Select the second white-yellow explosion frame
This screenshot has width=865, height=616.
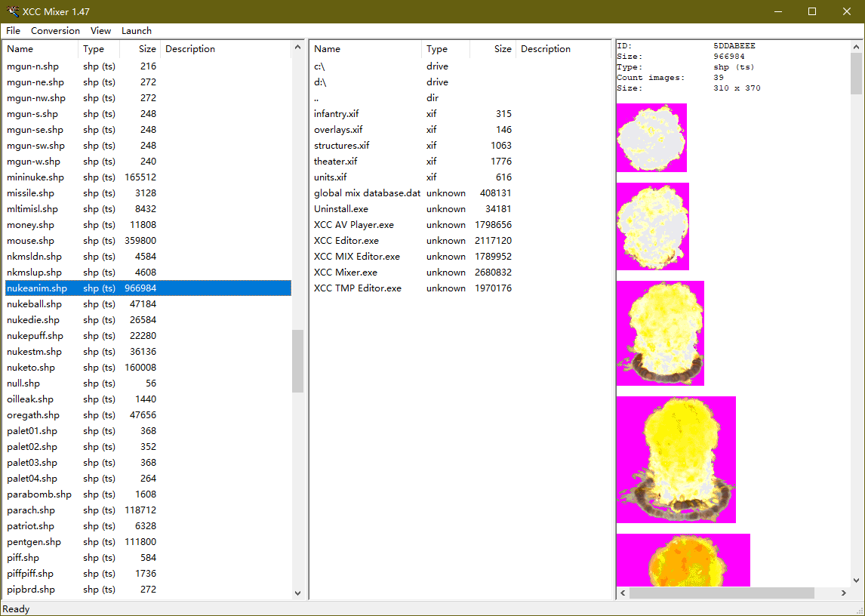pyautogui.click(x=653, y=226)
